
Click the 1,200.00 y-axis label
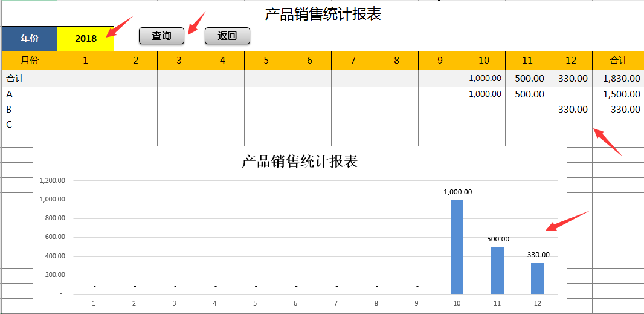[x=53, y=181]
